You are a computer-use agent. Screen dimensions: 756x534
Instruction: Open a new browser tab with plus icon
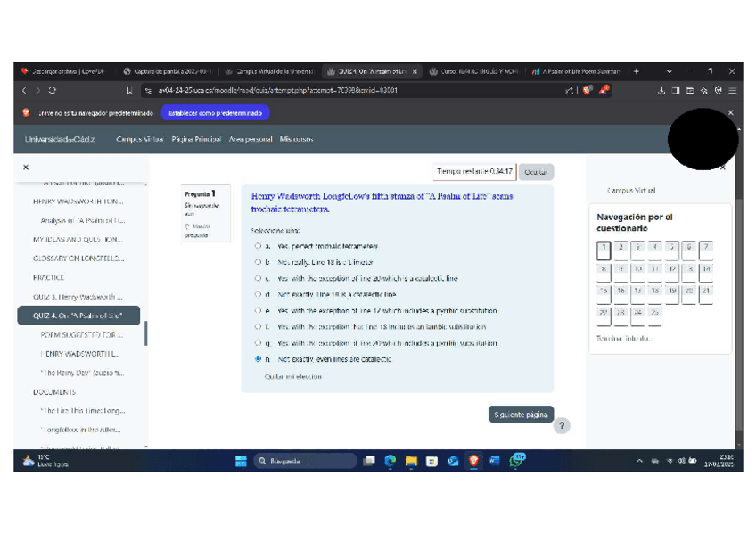coord(636,71)
